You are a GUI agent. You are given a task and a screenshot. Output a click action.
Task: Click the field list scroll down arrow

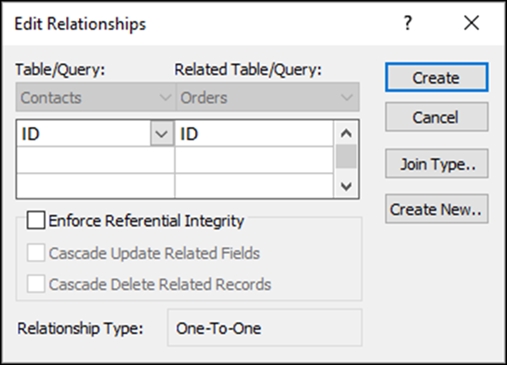tap(346, 186)
